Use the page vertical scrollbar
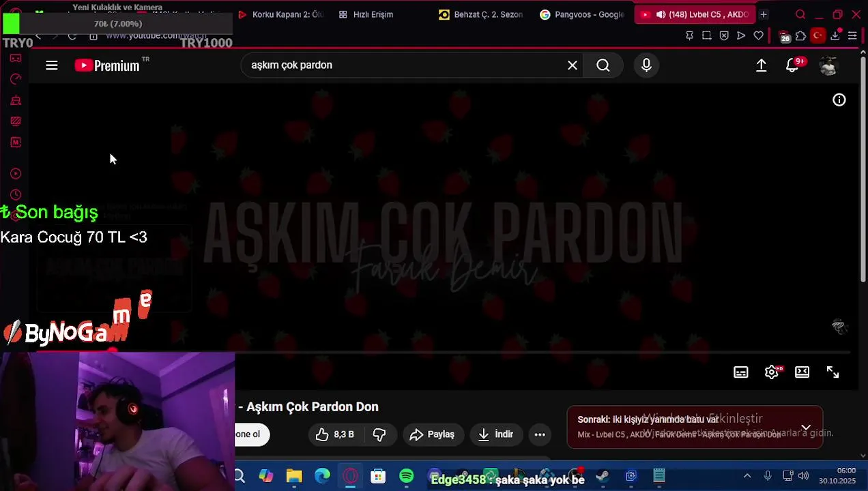The width and height of the screenshot is (868, 491). [863, 170]
